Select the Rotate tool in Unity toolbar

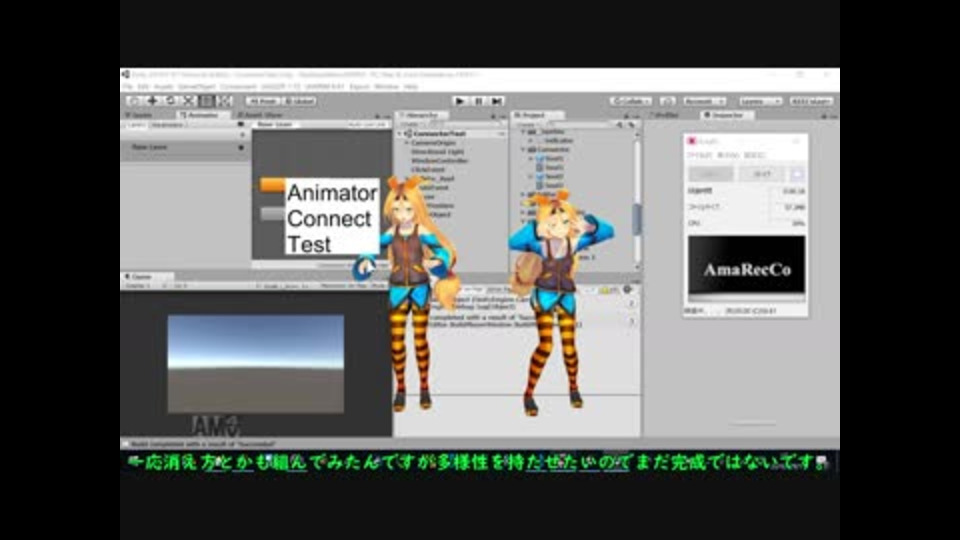[x=171, y=101]
